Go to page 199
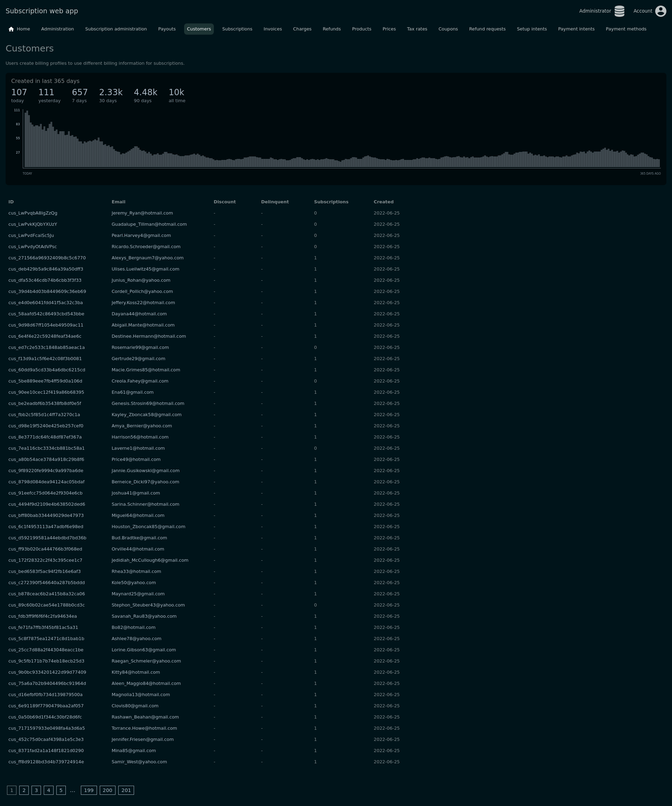This screenshot has width=672, height=806. [x=89, y=790]
